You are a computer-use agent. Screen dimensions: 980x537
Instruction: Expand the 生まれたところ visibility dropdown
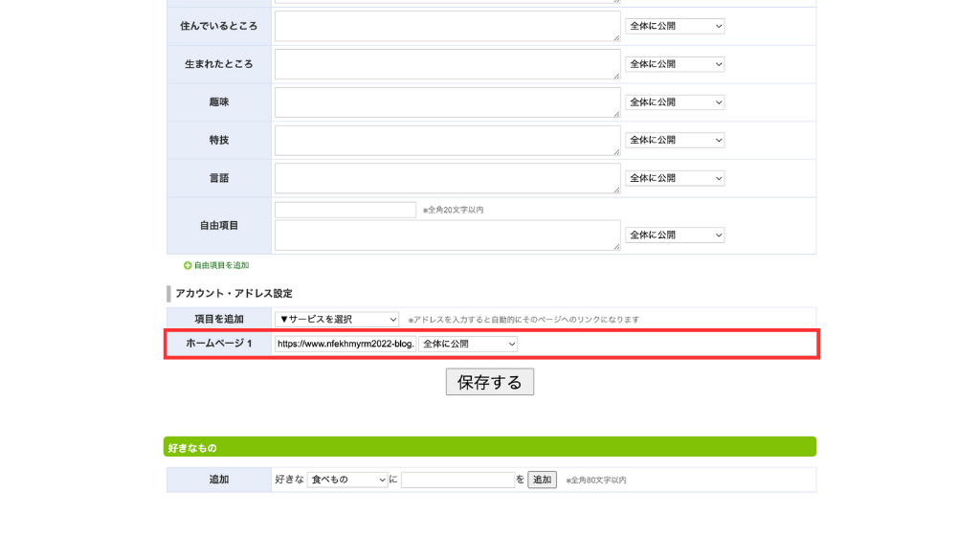pos(674,64)
